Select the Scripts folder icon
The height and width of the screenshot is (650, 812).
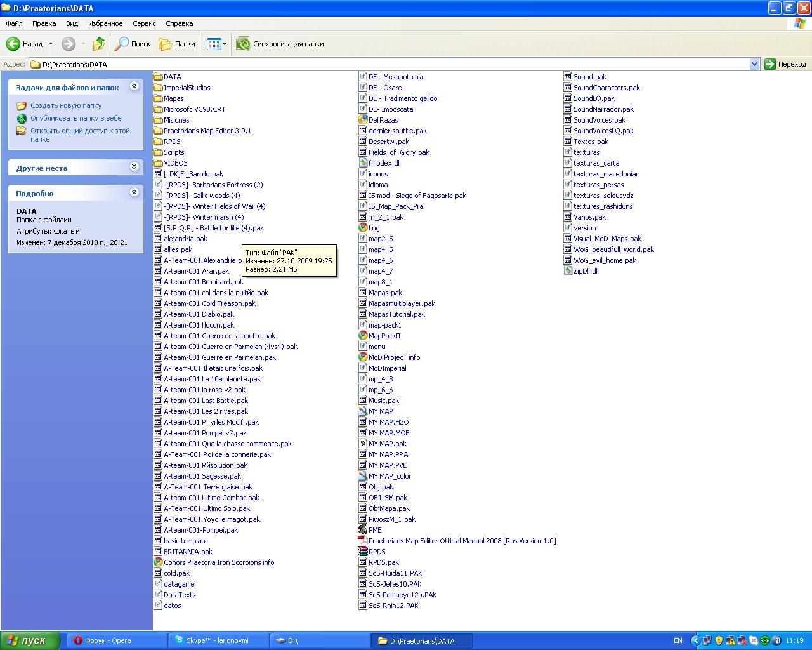point(158,152)
